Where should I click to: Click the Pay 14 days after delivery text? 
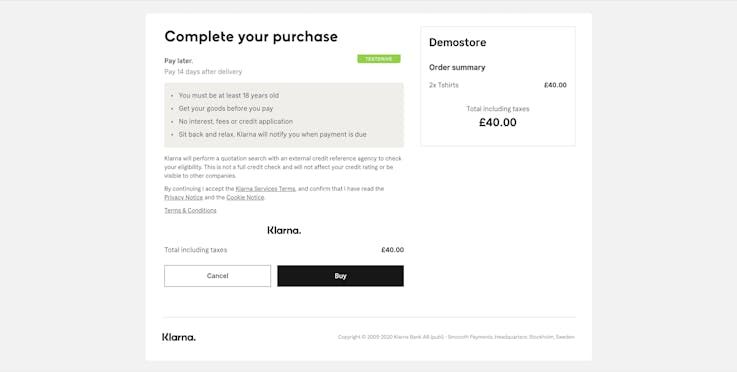click(203, 71)
